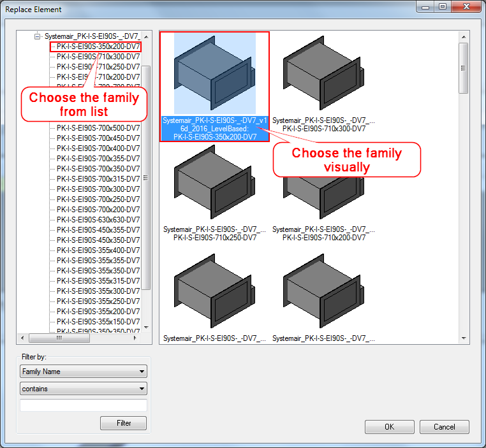The image size is (486, 448).
Task: Select PK-I-S-EI90S-700x250-DV7 in the tree
Action: (x=98, y=199)
